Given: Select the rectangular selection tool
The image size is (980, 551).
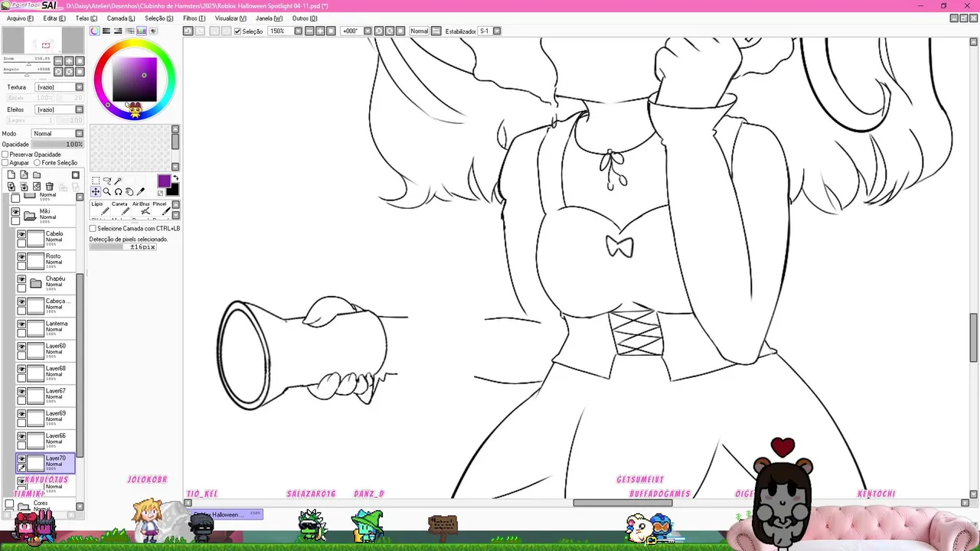Looking at the screenshot, I should [96, 181].
